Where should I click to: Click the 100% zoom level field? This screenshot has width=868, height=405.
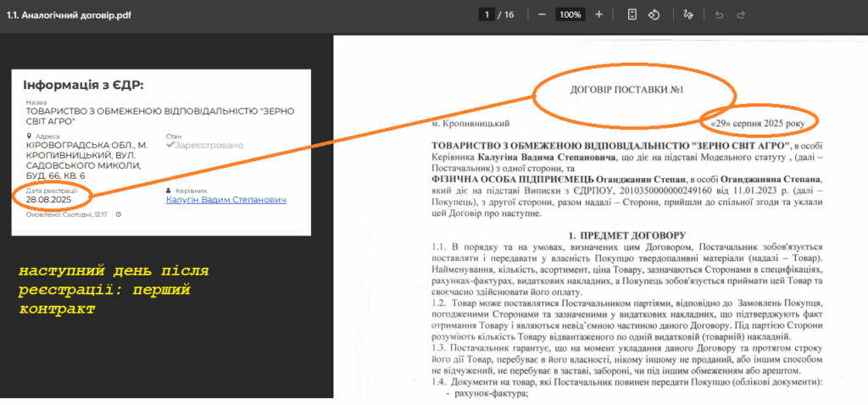570,15
